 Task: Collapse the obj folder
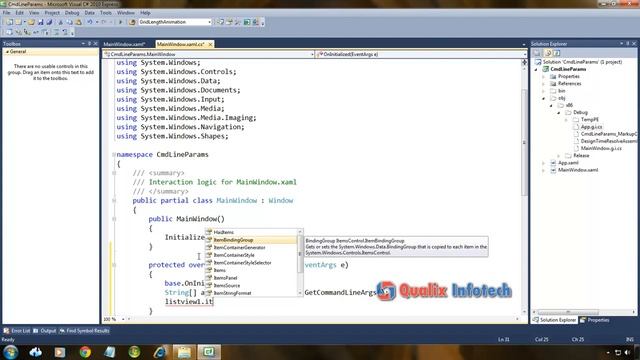tap(544, 98)
